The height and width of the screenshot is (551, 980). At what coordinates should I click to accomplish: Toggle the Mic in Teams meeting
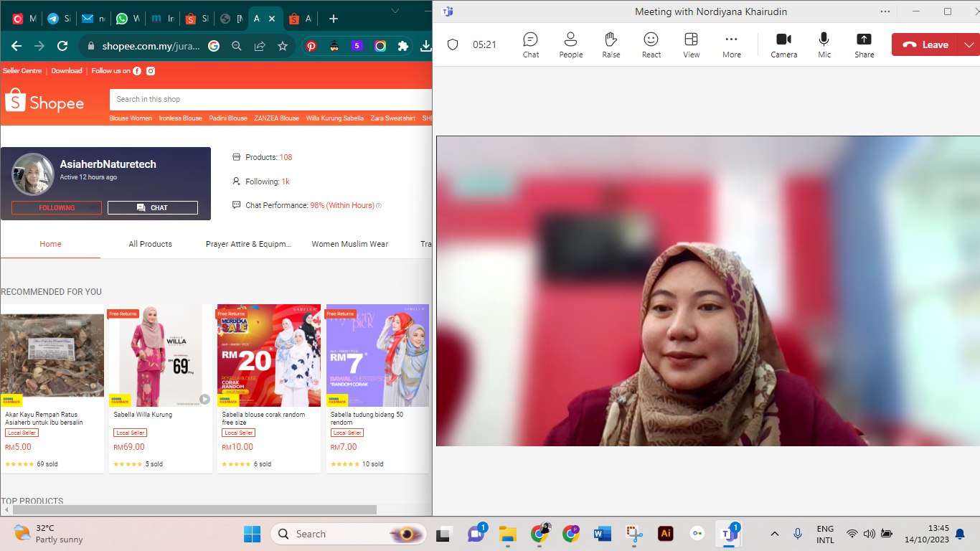point(824,44)
